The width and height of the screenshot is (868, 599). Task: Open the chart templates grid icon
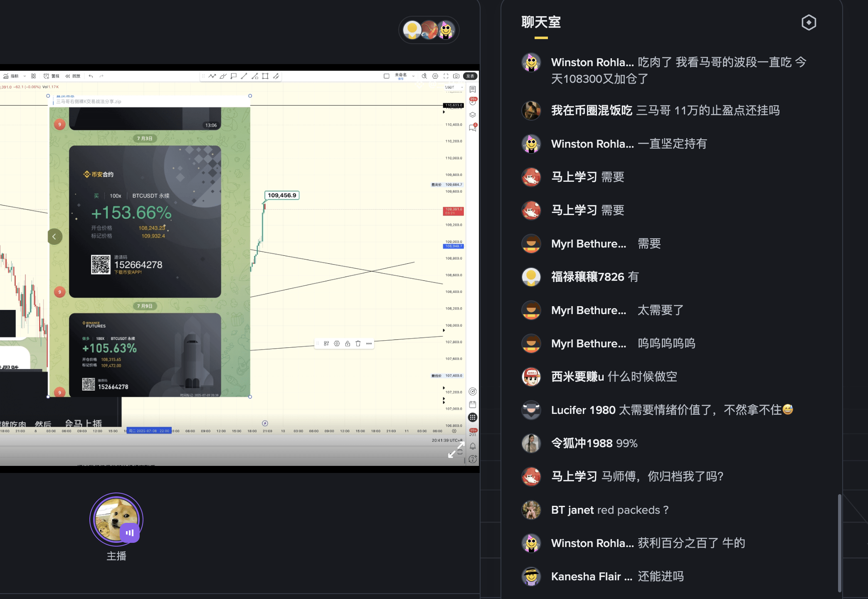33,76
